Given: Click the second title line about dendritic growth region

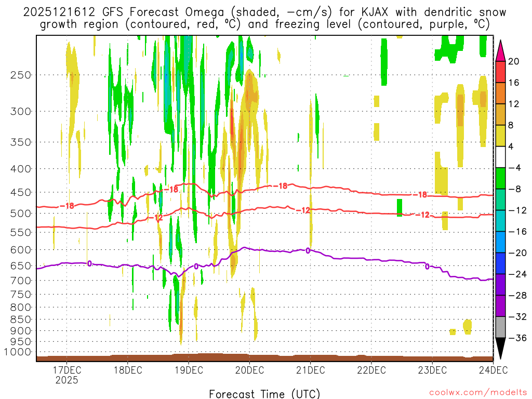Looking at the screenshot, I should pyautogui.click(x=264, y=24).
